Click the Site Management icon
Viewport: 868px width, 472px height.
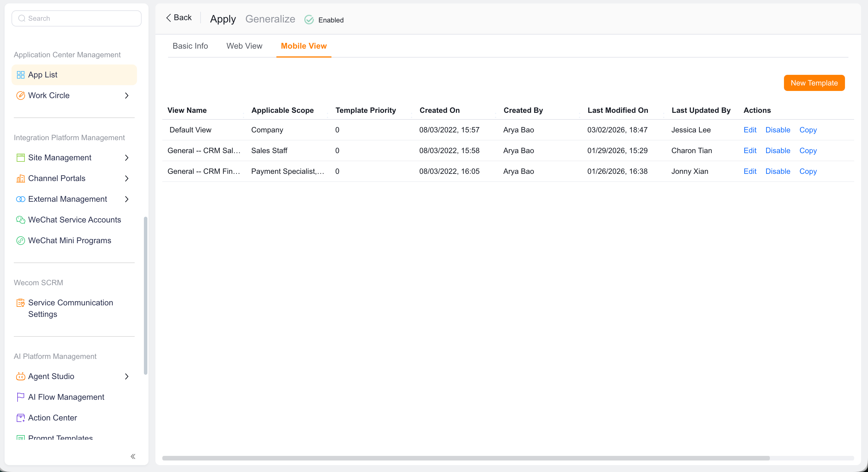click(x=20, y=158)
